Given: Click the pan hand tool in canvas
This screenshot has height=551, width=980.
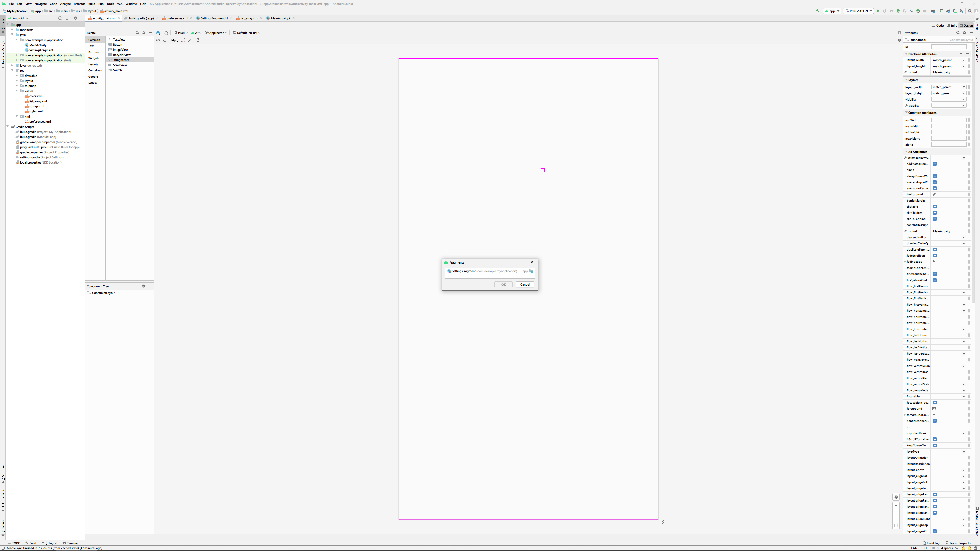Looking at the screenshot, I should [896, 497].
